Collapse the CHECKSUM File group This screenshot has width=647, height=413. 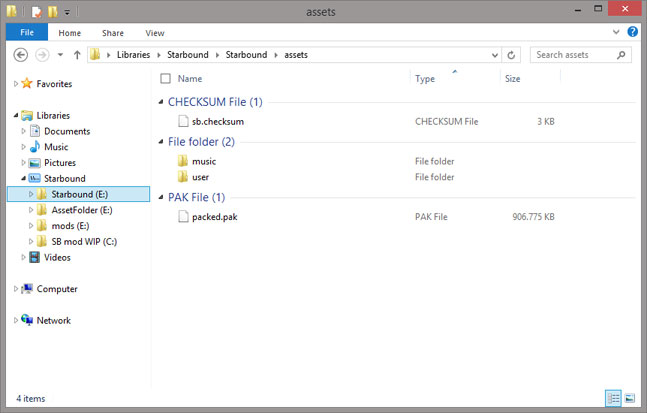[x=162, y=102]
